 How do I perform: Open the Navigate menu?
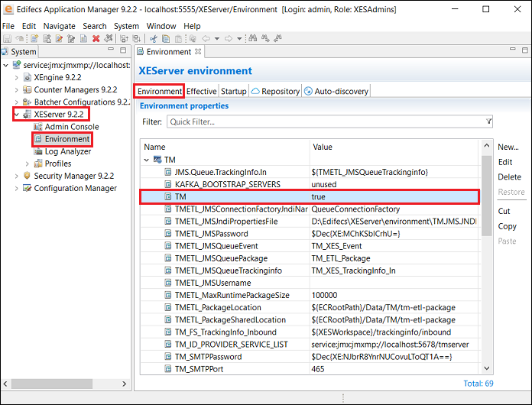click(60, 26)
